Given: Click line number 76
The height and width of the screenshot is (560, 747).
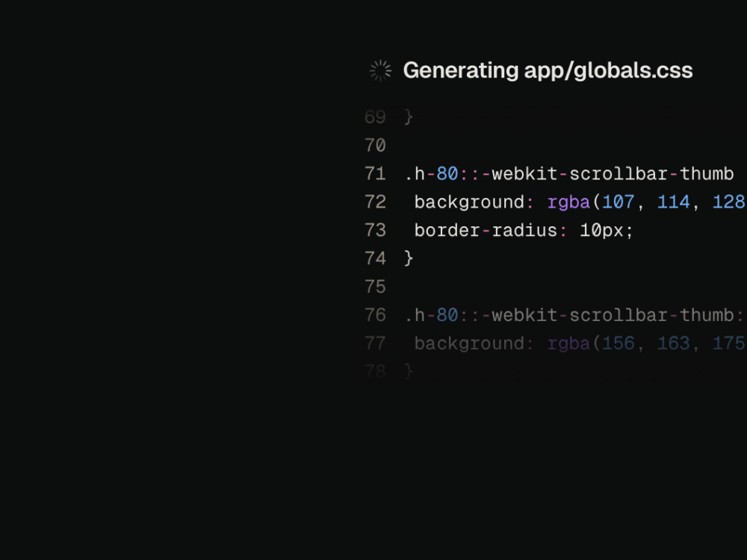Looking at the screenshot, I should click(x=375, y=315).
